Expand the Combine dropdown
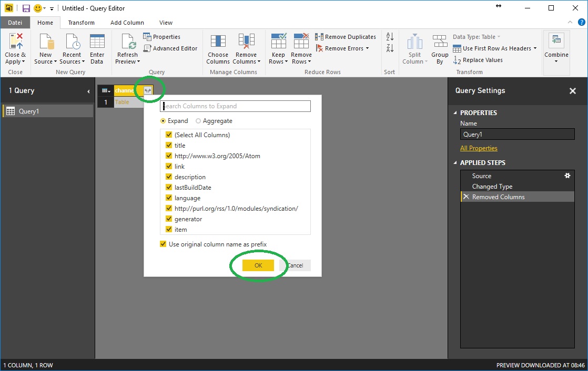 556,61
